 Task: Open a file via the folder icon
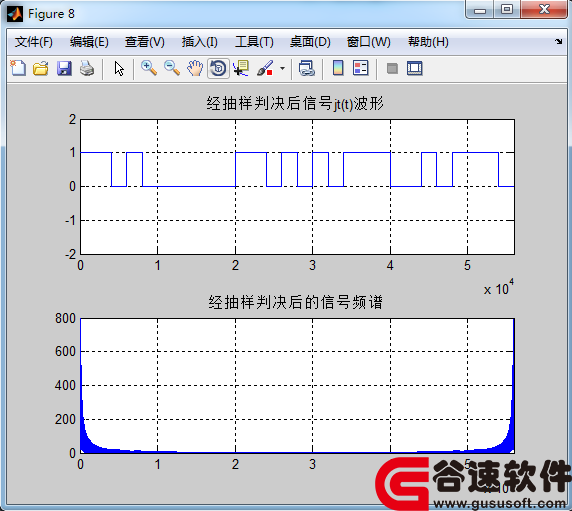point(40,68)
